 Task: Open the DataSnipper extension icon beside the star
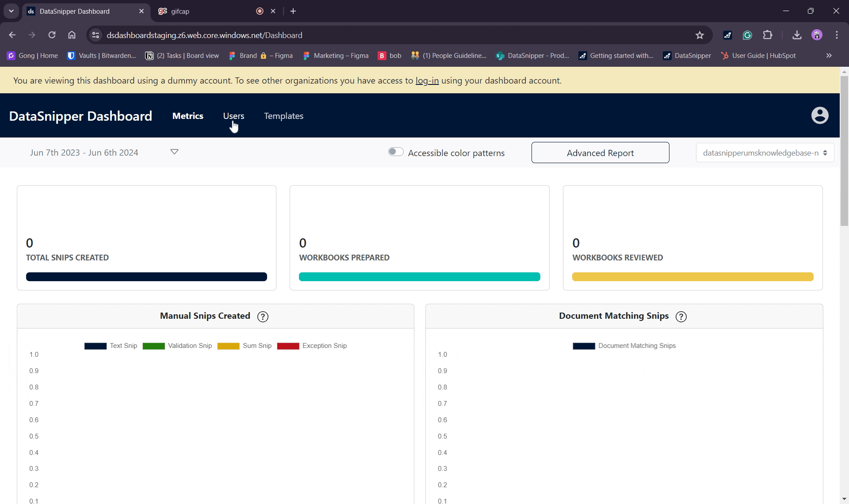[x=727, y=35]
